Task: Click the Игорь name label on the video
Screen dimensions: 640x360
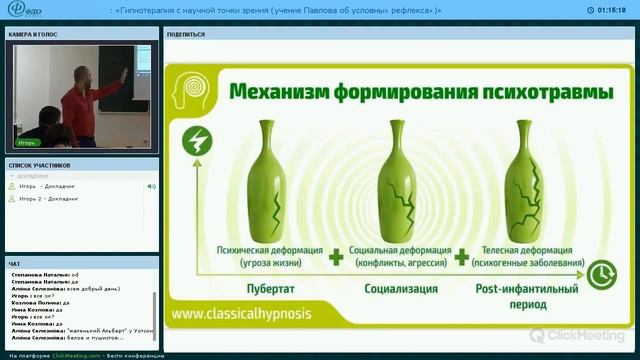Action: coord(27,143)
